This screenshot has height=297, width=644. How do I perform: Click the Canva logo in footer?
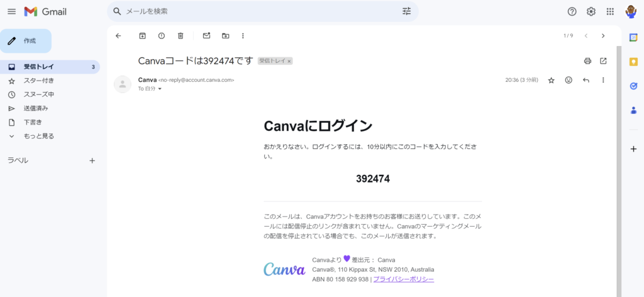[x=284, y=269]
